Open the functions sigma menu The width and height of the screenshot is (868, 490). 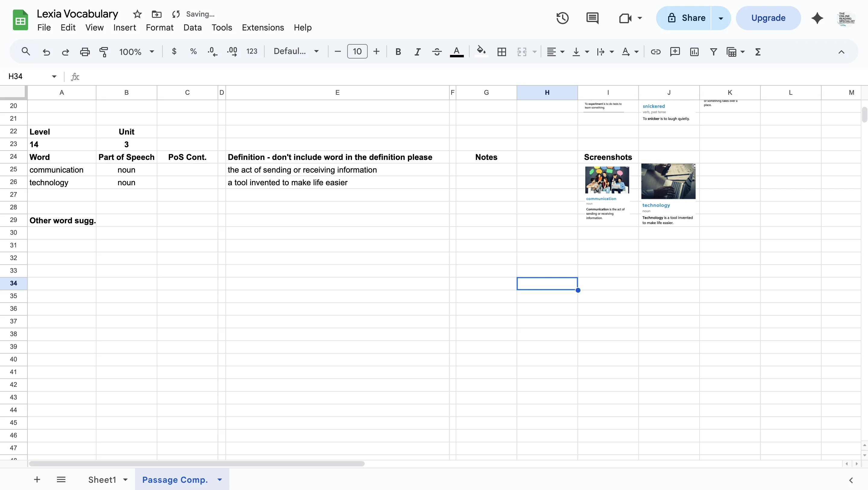(x=757, y=51)
